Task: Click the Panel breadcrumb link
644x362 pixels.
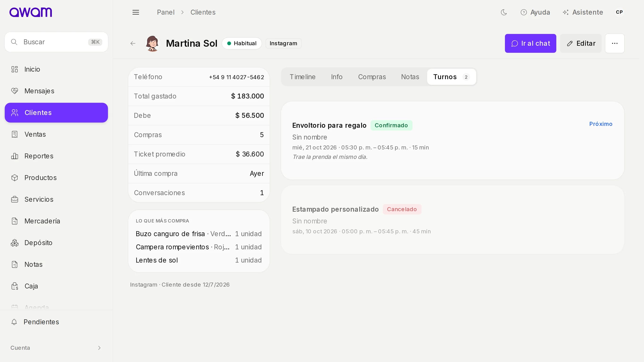Action: tap(165, 12)
